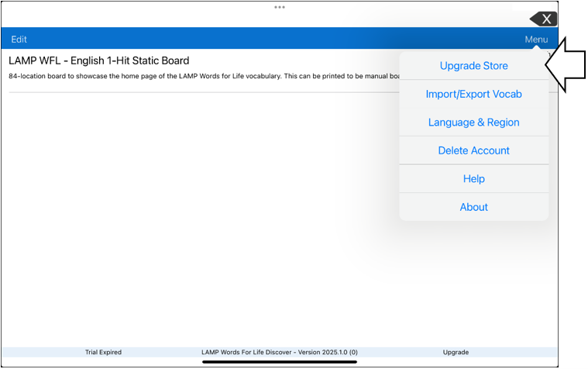Select Import/Export Vocab menu option
Viewport: 588px width, 369px height.
pos(473,94)
